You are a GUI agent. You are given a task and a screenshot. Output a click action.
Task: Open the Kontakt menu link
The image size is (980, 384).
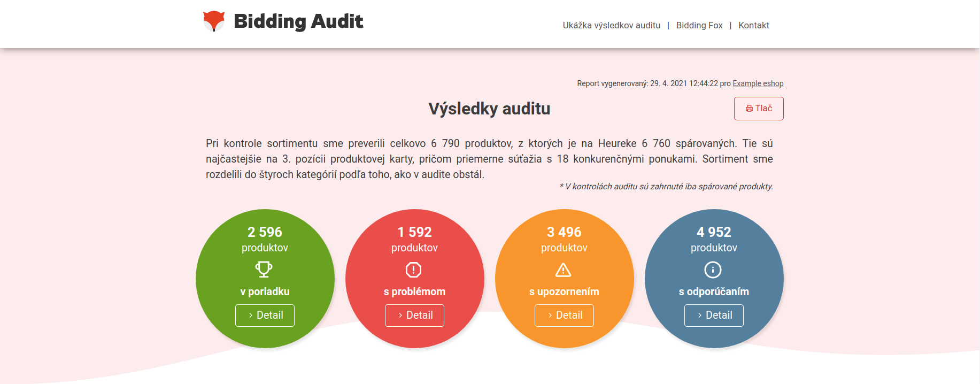[x=754, y=25]
